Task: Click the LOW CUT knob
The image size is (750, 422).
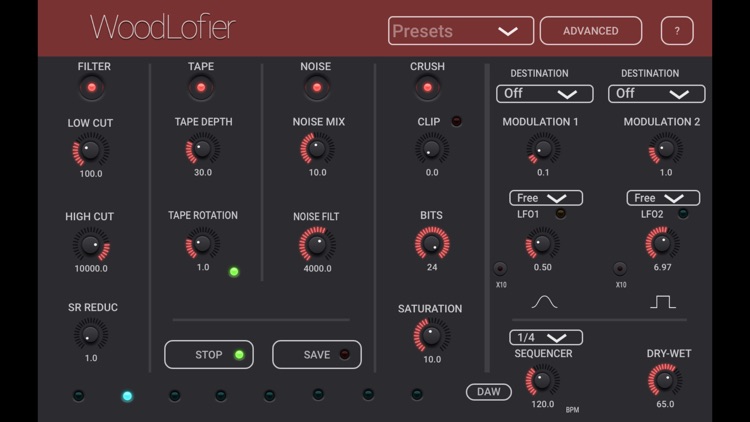Action: pos(90,150)
